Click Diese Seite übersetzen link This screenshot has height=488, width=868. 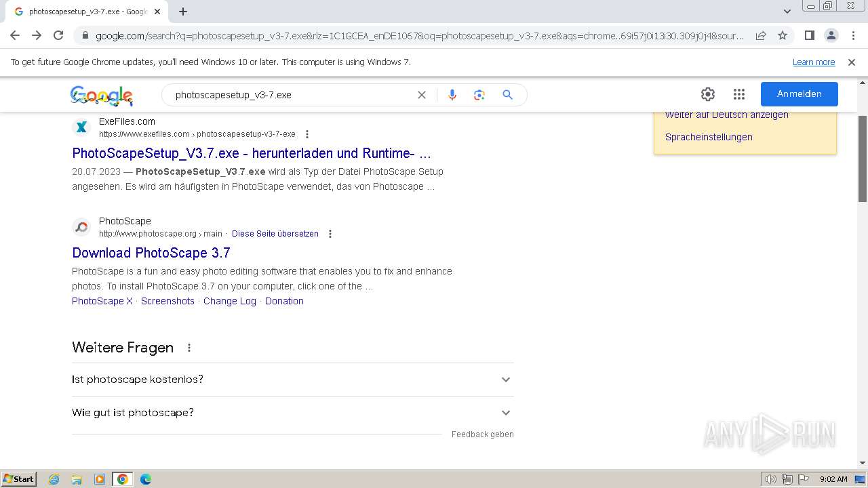(x=275, y=234)
